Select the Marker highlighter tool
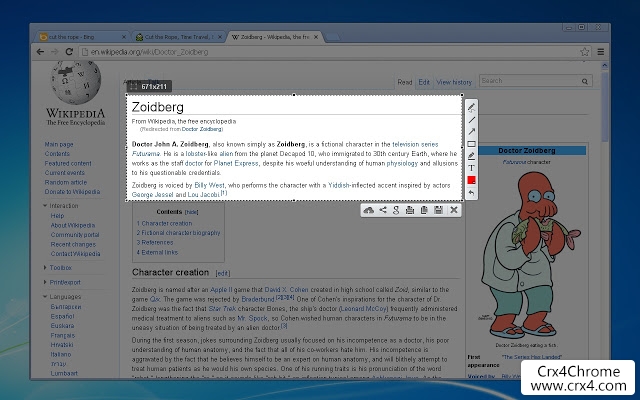The width and height of the screenshot is (640, 400). pyautogui.click(x=471, y=156)
